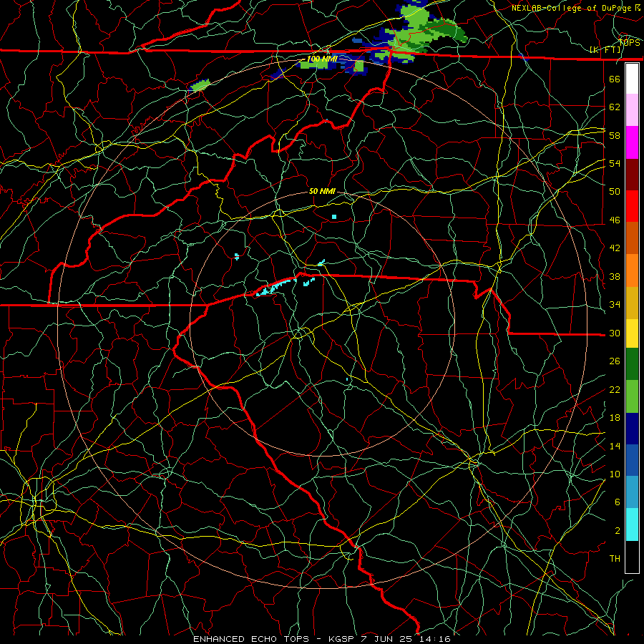Click the 6 value on the scale
This screenshot has height=644, width=644.
tap(618, 502)
